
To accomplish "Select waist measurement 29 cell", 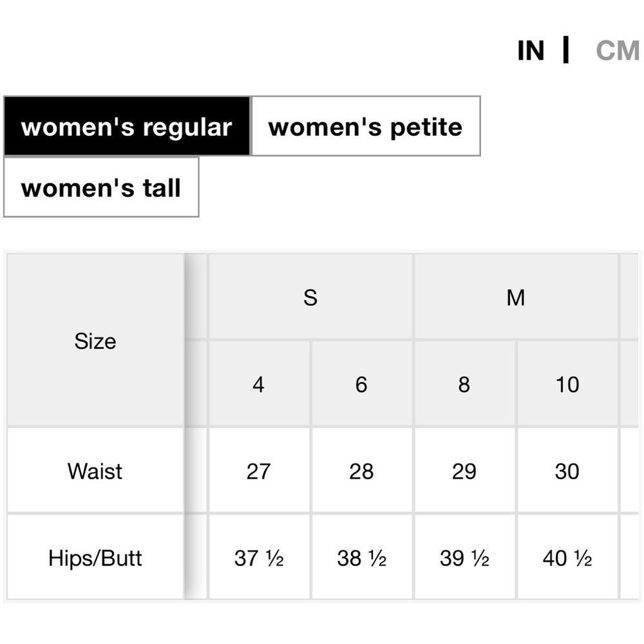I will [x=464, y=471].
